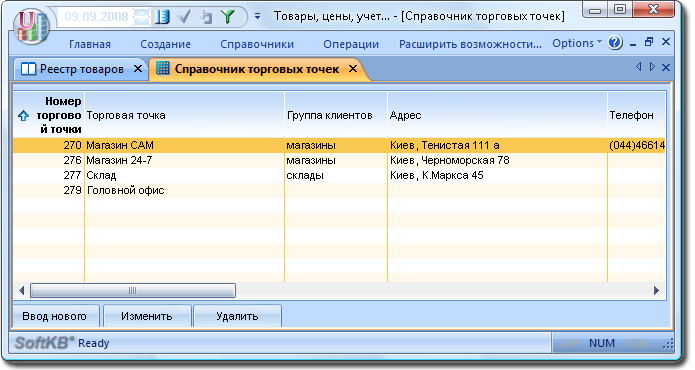Expand the Options dropdown

[x=577, y=43]
